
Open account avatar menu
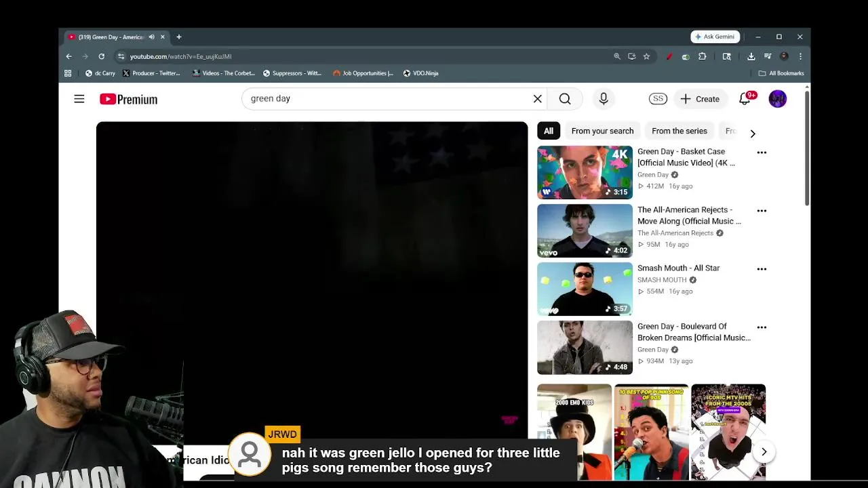(778, 99)
